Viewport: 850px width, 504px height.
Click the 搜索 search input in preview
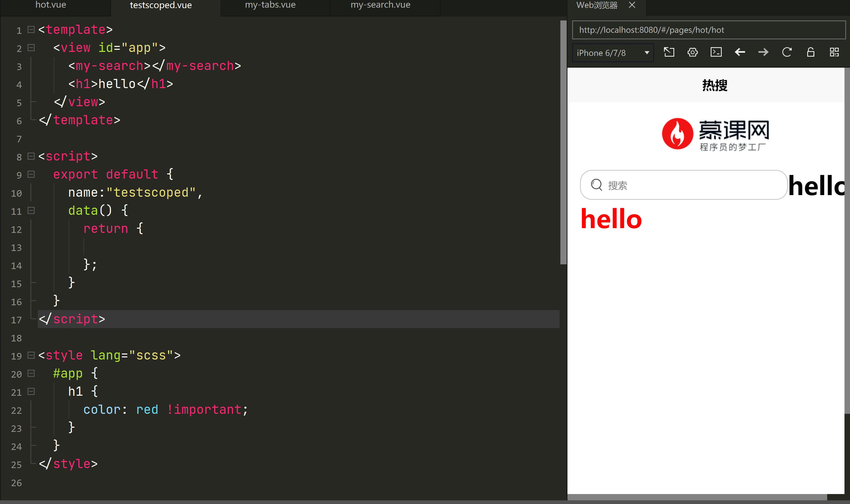683,185
